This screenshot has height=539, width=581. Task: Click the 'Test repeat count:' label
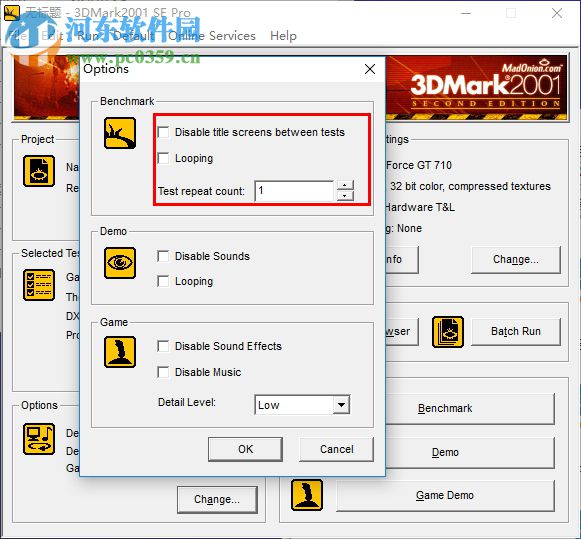pos(202,191)
